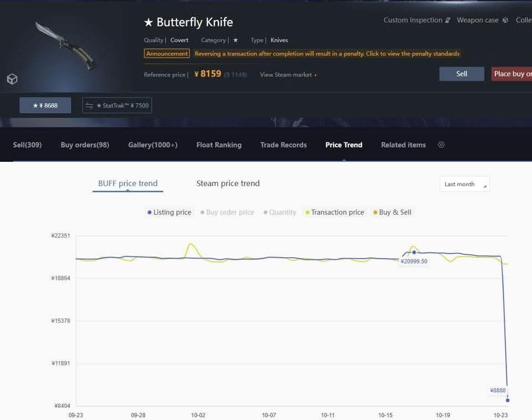Click the Weapon case box icon
The image size is (532, 420).
click(505, 21)
